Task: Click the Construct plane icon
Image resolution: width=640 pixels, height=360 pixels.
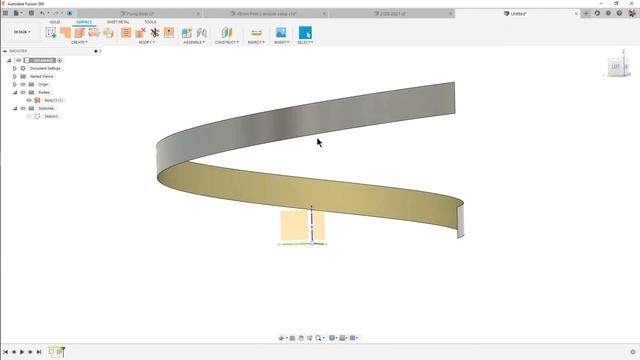Action: click(227, 33)
